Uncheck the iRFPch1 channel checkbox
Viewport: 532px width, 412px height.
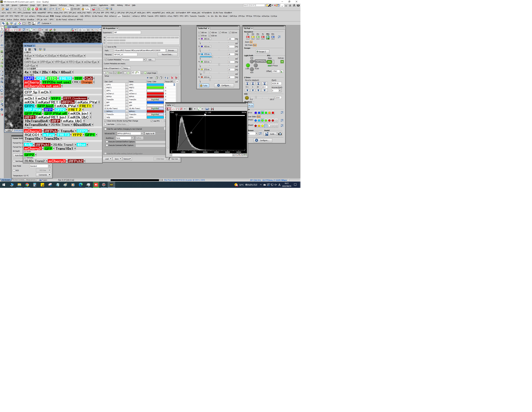pos(105,111)
